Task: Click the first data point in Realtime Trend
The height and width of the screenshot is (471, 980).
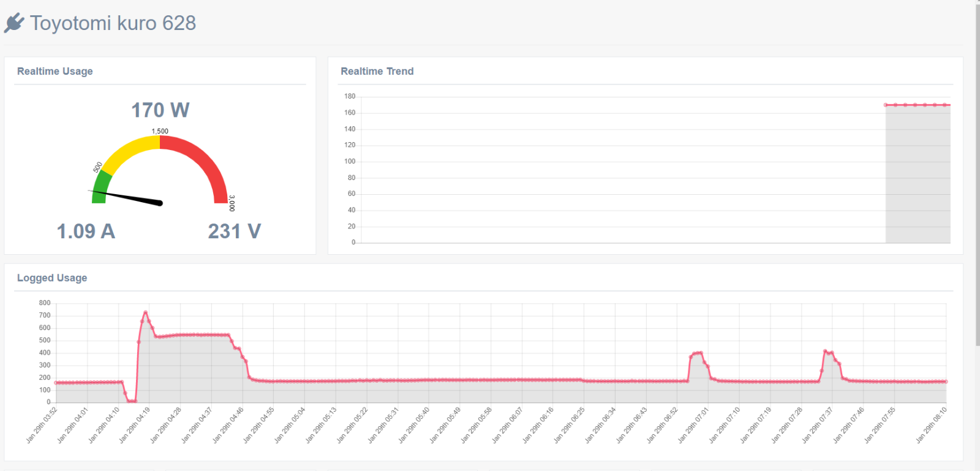Action: pyautogui.click(x=886, y=105)
